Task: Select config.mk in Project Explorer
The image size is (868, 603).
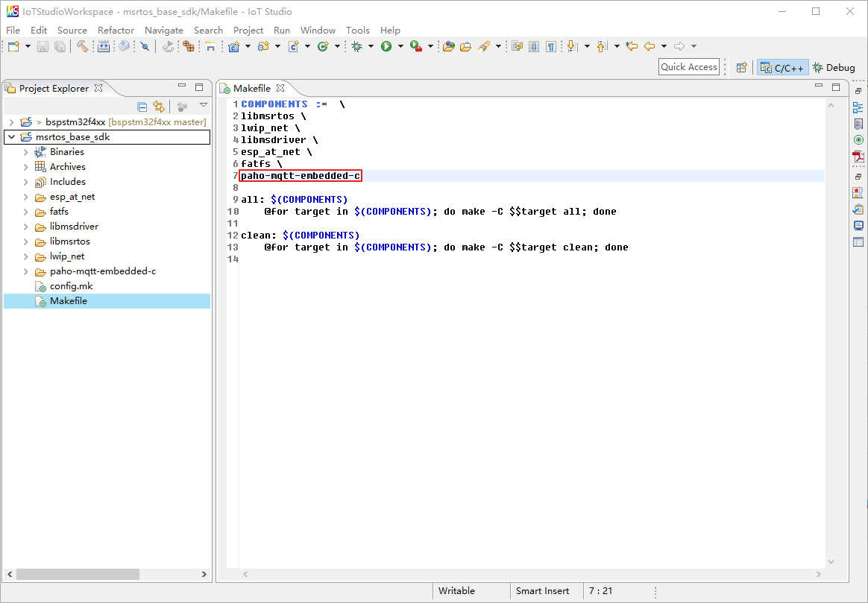Action: tap(71, 286)
